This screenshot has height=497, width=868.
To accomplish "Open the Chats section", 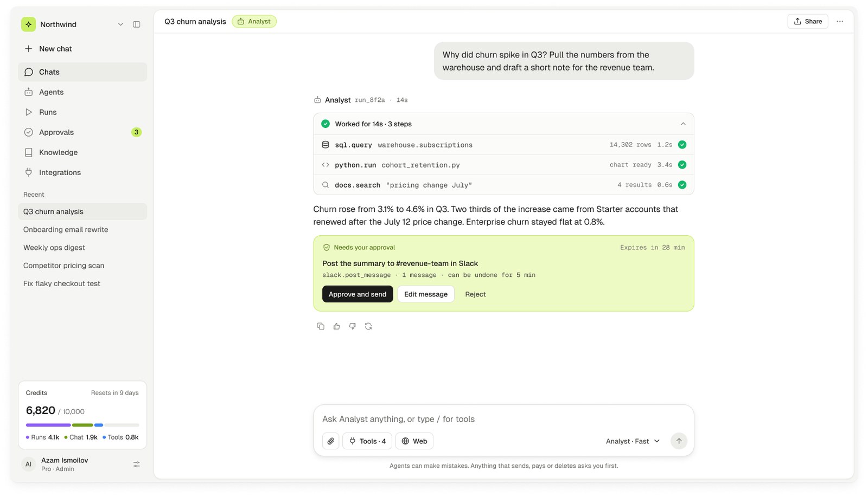I will click(82, 72).
